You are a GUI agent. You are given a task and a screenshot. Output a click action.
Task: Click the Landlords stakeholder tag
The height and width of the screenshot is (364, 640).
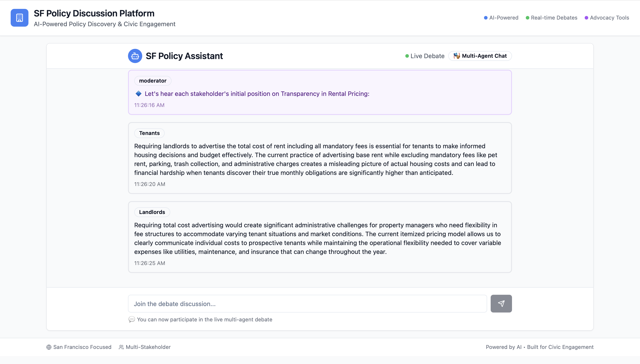(152, 212)
